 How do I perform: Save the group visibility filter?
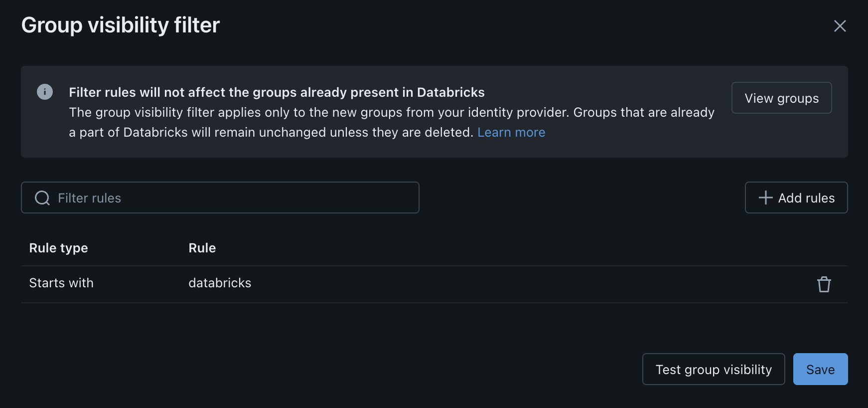820,369
